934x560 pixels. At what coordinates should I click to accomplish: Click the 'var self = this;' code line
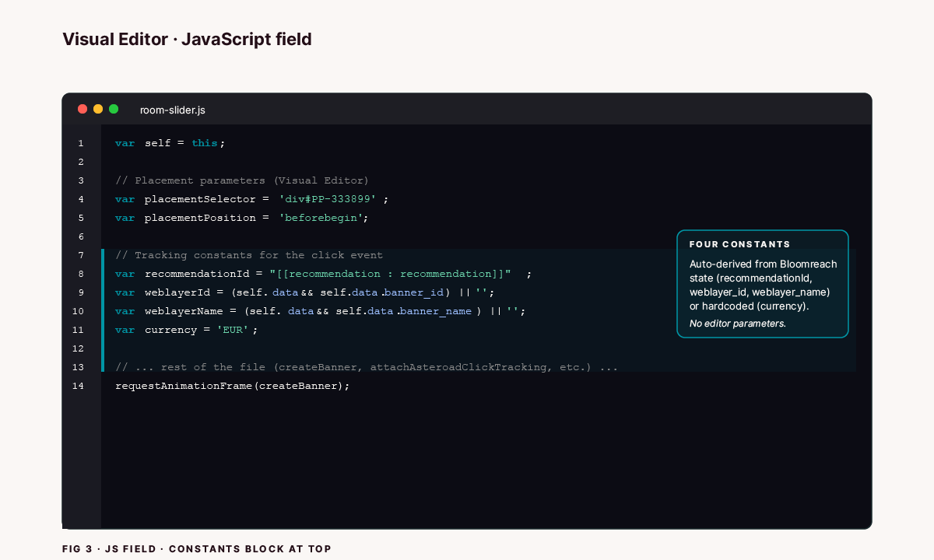(170, 143)
